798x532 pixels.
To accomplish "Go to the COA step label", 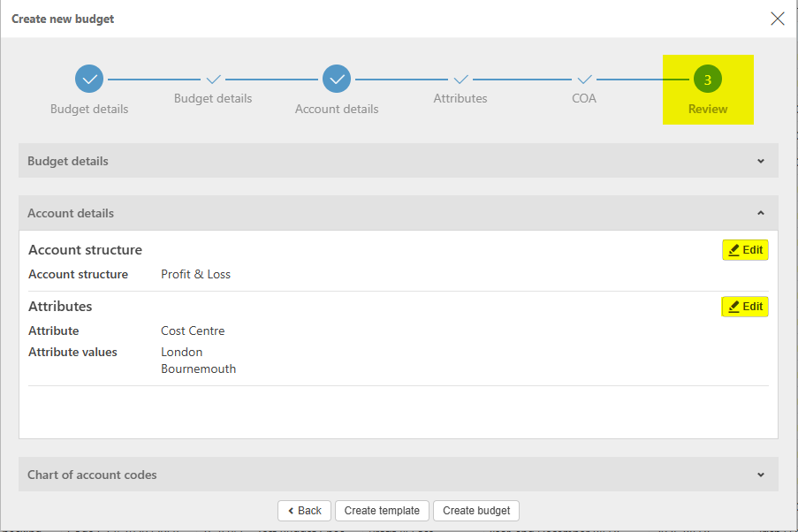I will click(584, 99).
